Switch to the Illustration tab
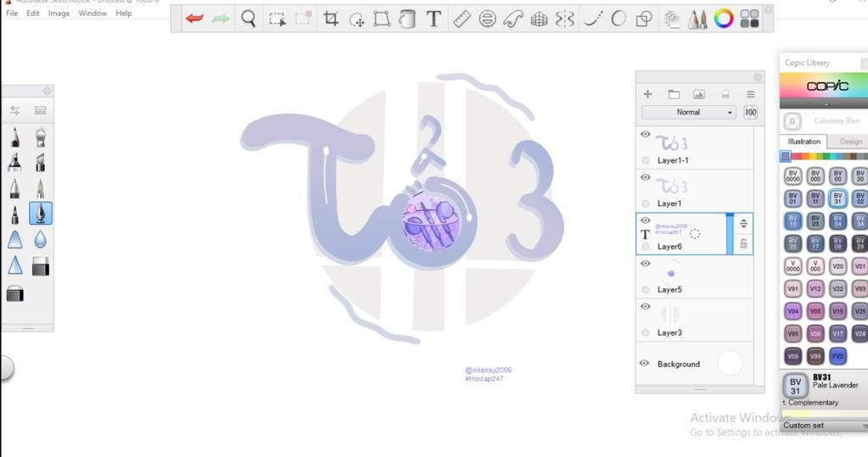 (804, 142)
